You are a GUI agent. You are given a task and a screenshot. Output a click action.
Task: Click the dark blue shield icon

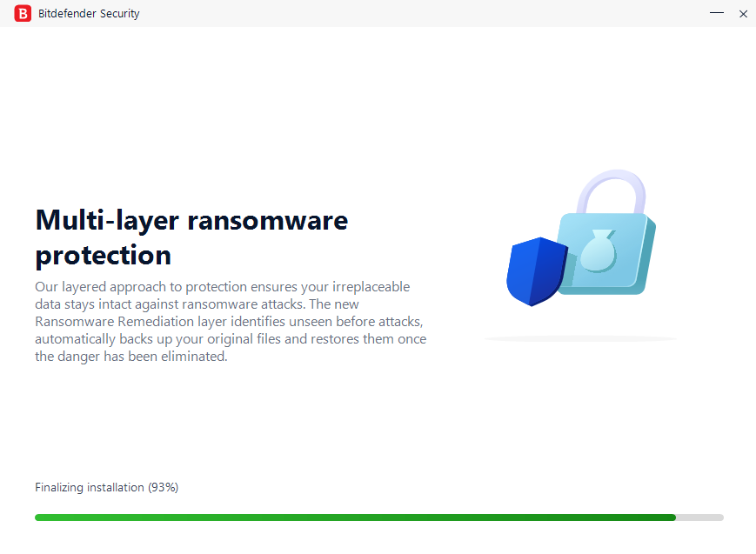(x=534, y=270)
